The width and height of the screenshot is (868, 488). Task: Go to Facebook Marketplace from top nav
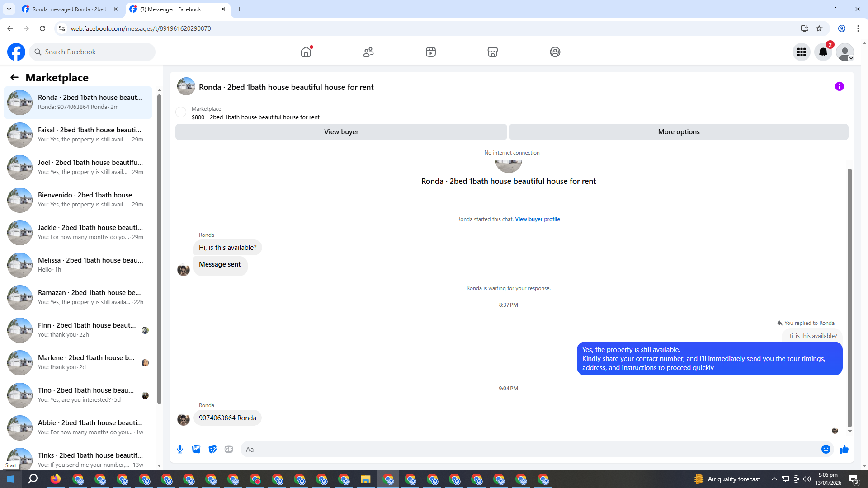click(x=492, y=52)
